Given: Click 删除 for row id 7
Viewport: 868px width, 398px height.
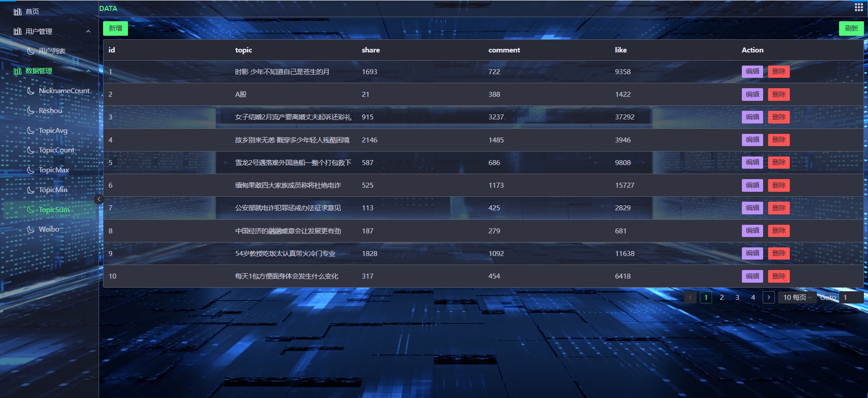Looking at the screenshot, I should click(778, 208).
